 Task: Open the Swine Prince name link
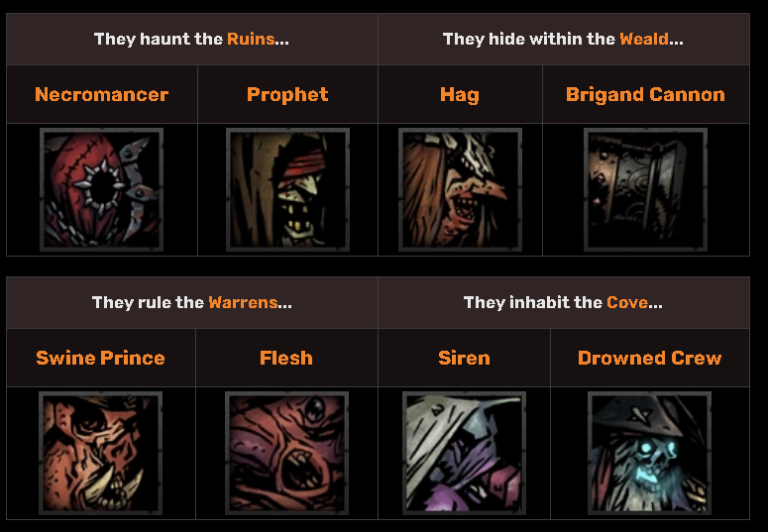[x=100, y=358]
